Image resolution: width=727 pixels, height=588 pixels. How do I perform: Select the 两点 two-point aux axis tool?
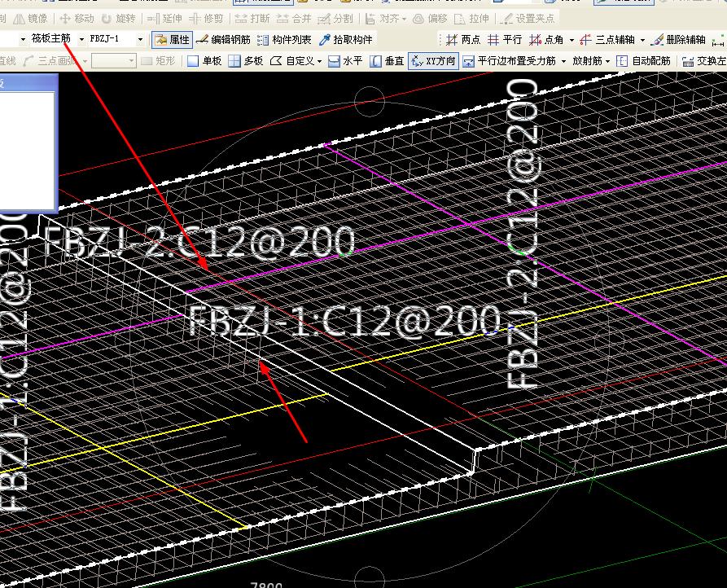pyautogui.click(x=462, y=40)
